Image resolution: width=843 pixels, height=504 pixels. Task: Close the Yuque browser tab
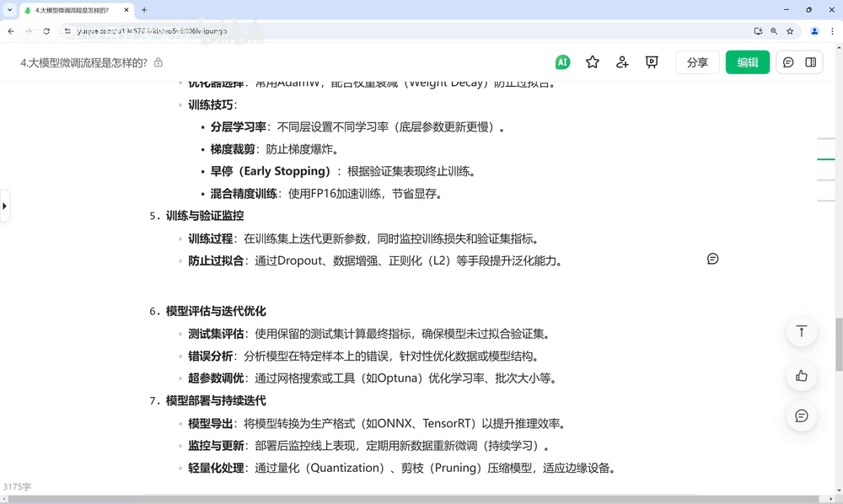point(126,9)
